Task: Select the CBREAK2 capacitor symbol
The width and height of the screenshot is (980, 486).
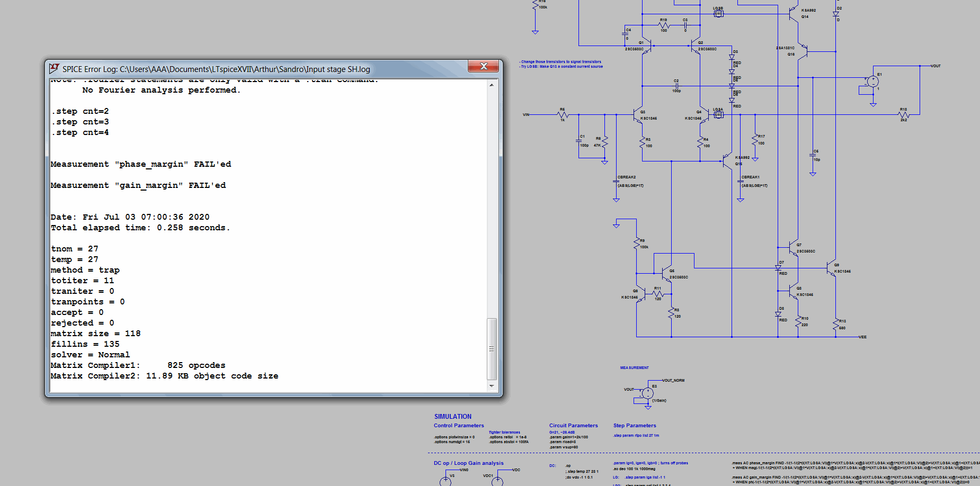Action: [x=616, y=182]
